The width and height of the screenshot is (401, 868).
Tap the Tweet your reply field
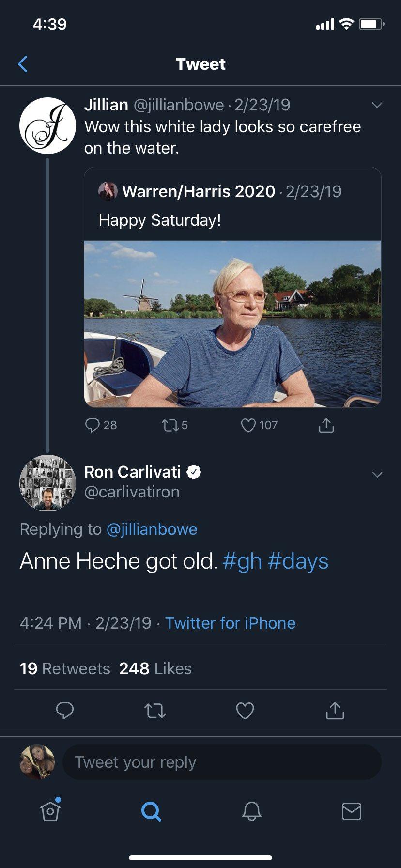[222, 762]
